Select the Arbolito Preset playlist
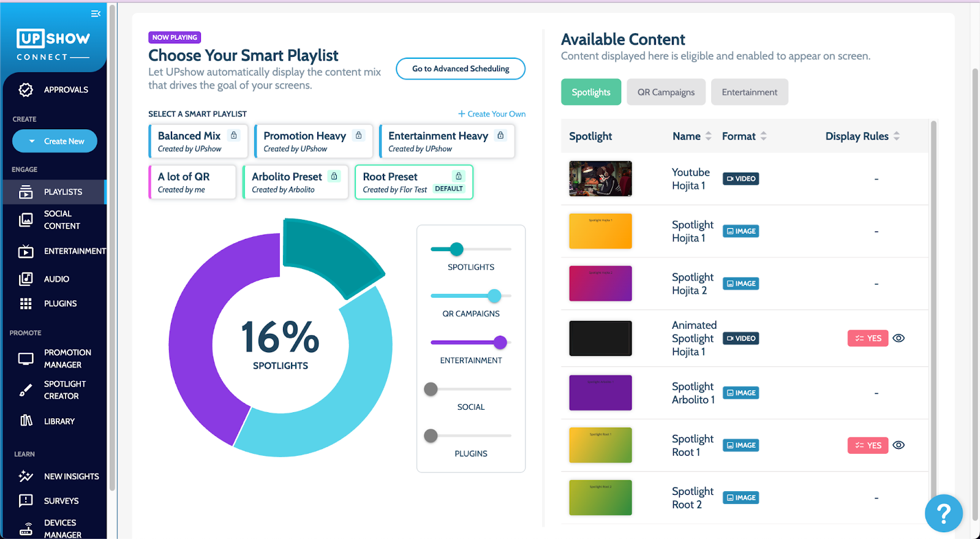 coord(295,183)
